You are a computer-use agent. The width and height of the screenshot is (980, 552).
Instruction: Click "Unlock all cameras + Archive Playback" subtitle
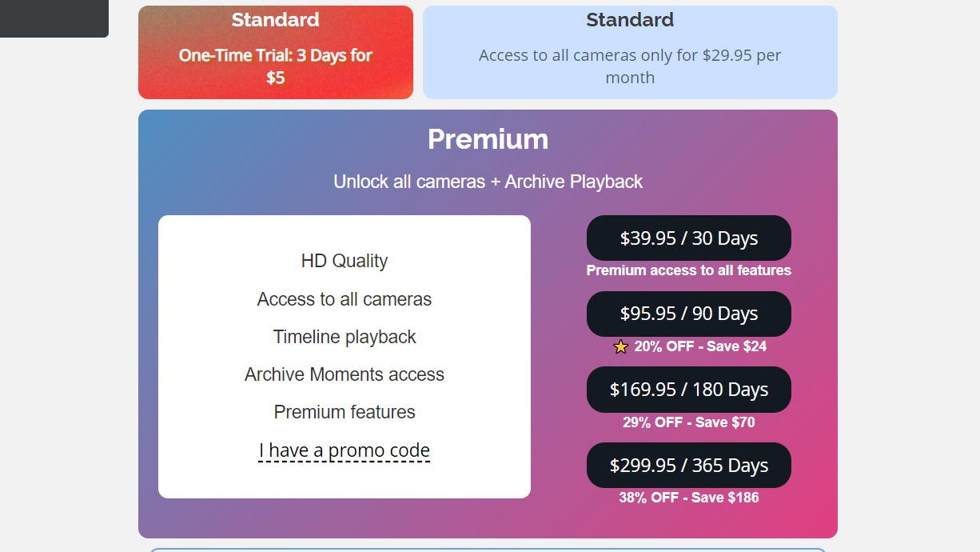[x=488, y=182]
